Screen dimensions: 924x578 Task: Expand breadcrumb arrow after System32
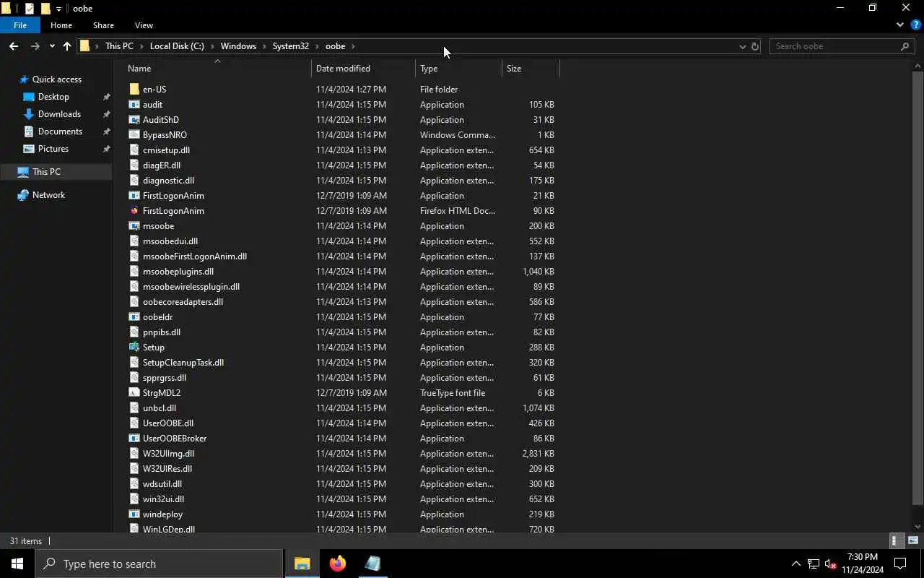318,46
